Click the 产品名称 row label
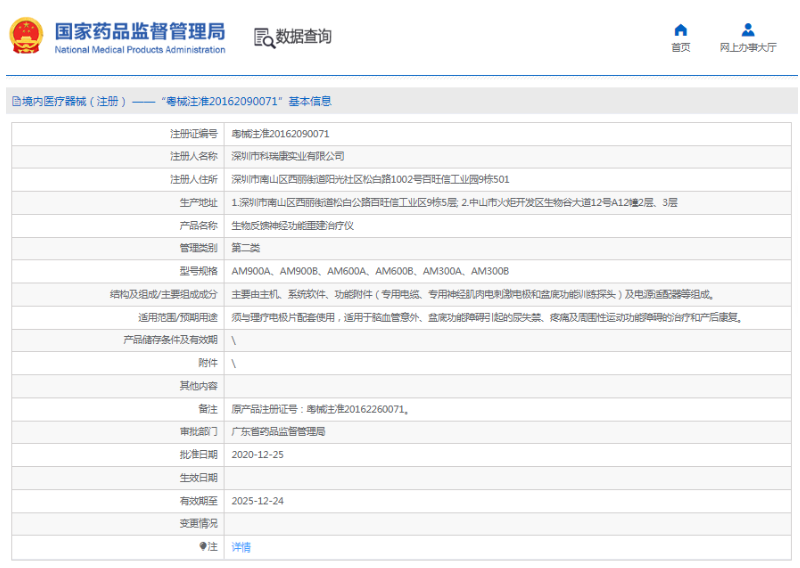800x568 pixels. click(198, 226)
